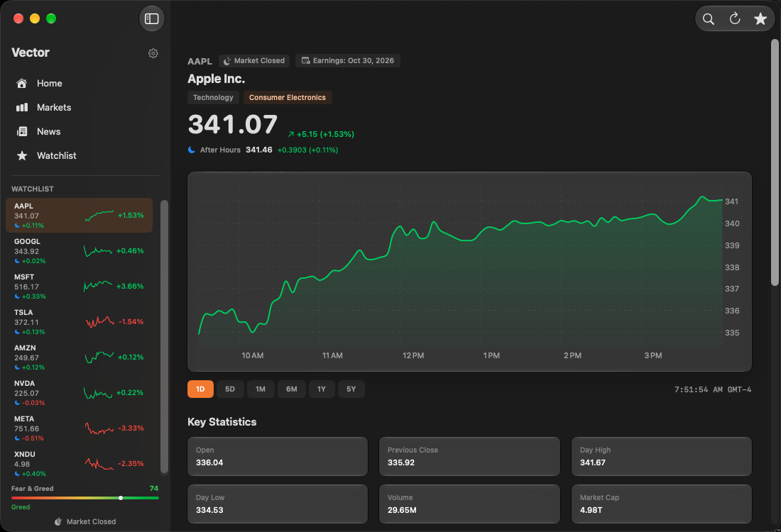This screenshot has height=532, width=781.
Task: Click the Earnings: Oct 30, 2026 badge
Action: 348,61
